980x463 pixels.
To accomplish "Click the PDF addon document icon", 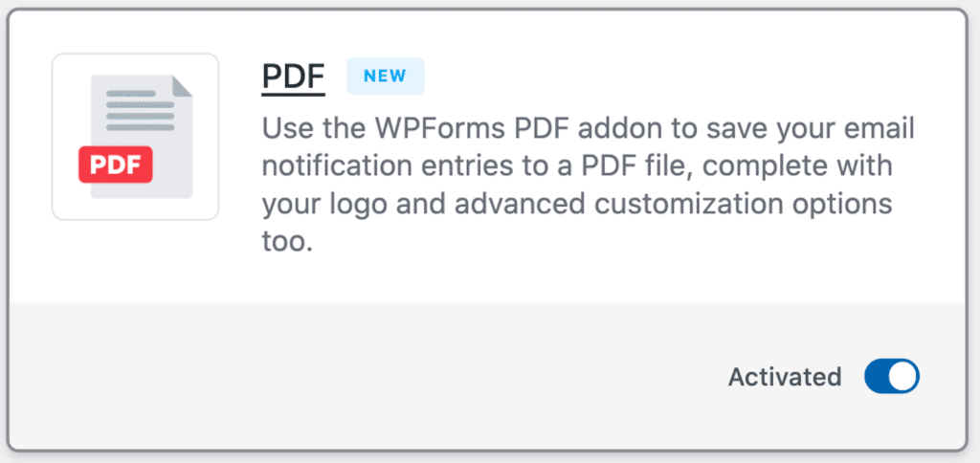I will point(136,137).
